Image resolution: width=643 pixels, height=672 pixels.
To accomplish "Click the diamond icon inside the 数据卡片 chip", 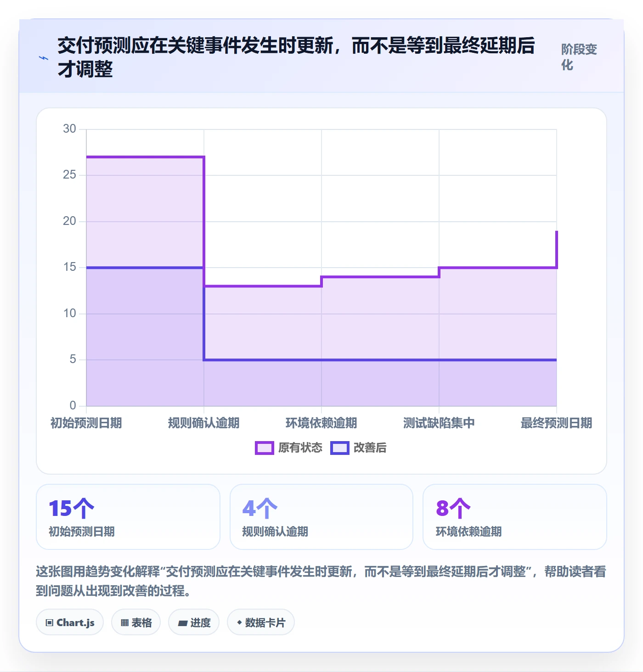I will pyautogui.click(x=239, y=622).
